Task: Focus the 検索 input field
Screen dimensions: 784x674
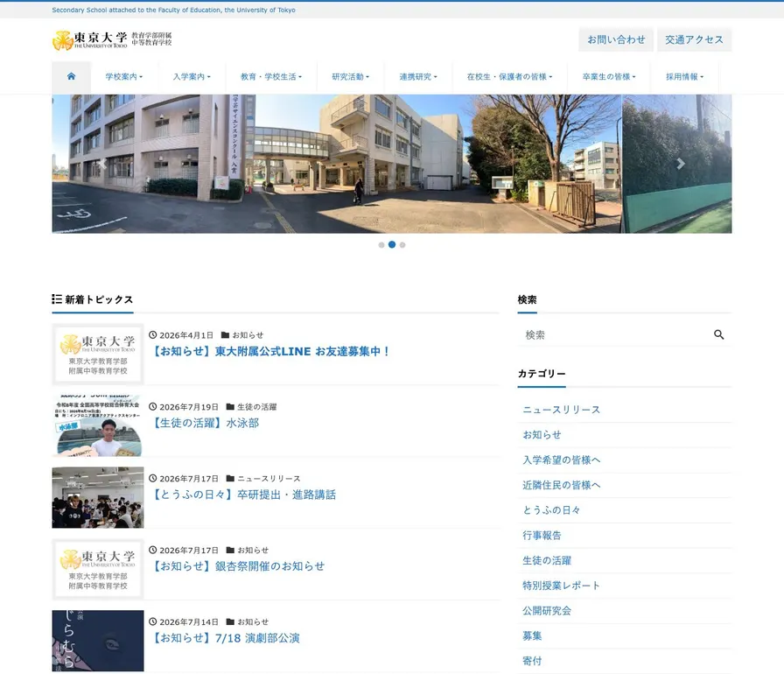Action: click(x=615, y=334)
